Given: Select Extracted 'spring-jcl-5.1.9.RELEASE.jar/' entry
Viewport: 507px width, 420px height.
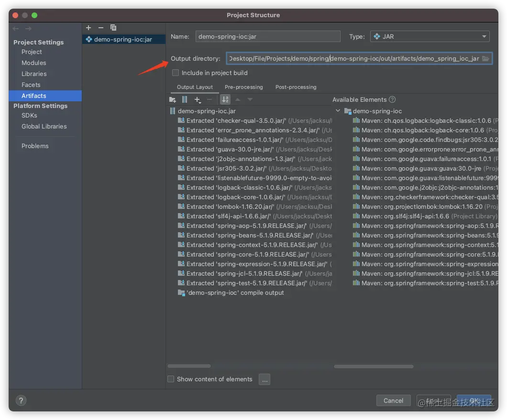Looking at the screenshot, I should click(x=255, y=274).
